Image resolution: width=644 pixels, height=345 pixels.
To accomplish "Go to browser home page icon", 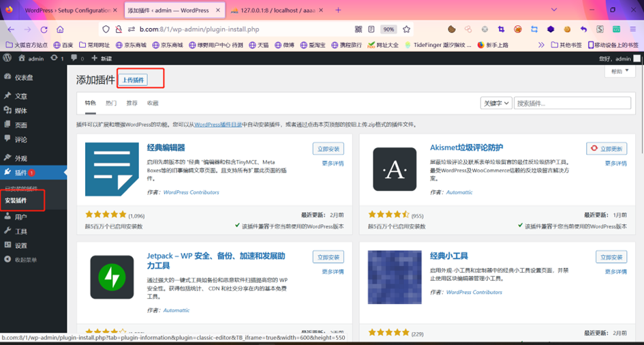I will tap(60, 29).
